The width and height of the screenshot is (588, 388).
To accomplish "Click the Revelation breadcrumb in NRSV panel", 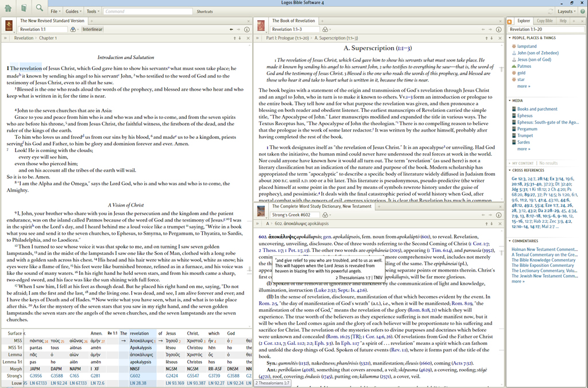I will (24, 38).
